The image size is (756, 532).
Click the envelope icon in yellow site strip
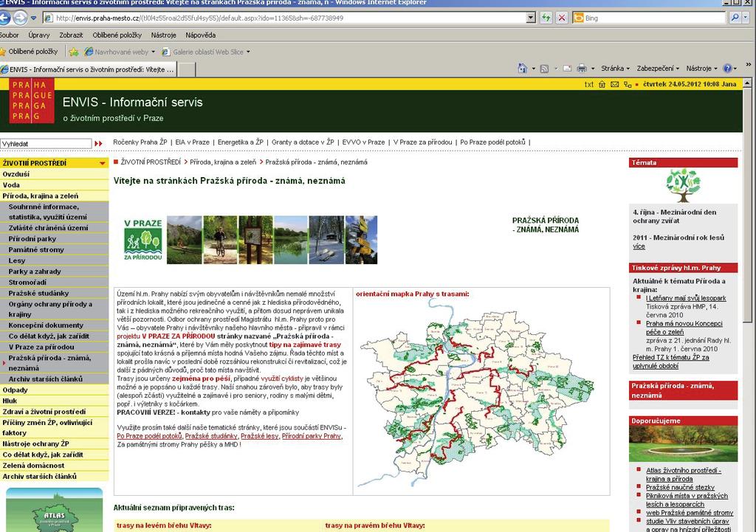point(615,84)
